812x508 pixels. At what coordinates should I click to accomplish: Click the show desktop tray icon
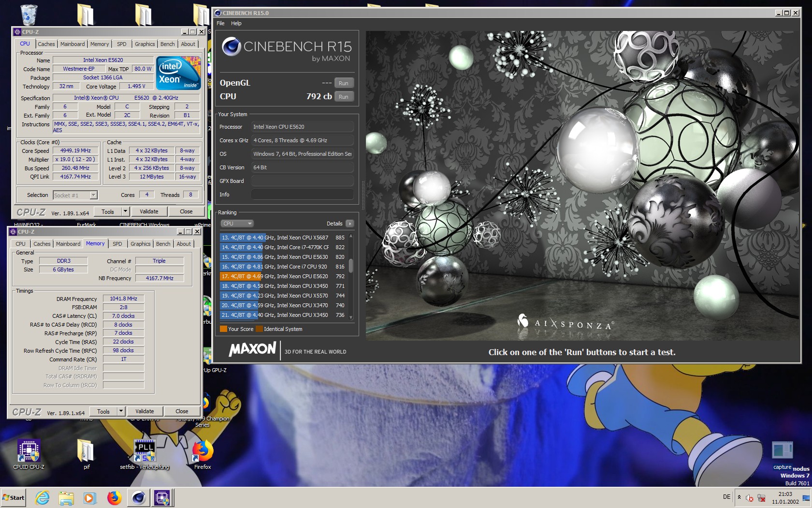(x=806, y=498)
